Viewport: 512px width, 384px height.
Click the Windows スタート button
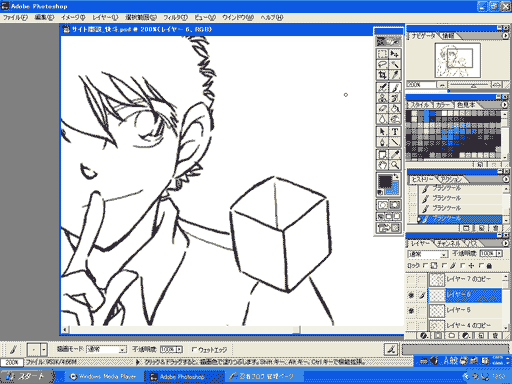[x=27, y=376]
